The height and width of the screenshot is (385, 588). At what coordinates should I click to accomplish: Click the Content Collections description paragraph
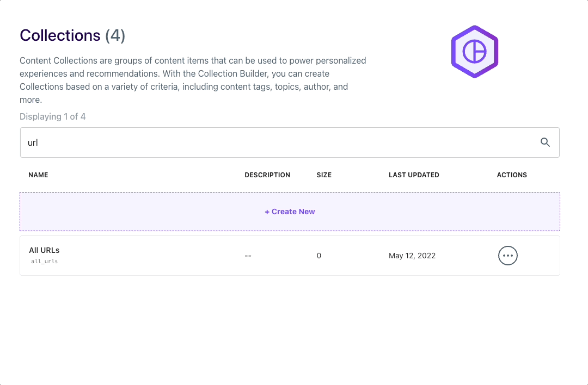pos(193,80)
